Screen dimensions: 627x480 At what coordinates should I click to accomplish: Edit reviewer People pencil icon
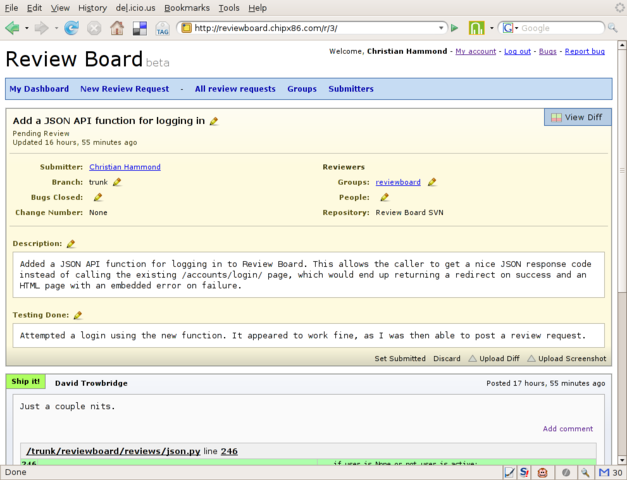(385, 197)
